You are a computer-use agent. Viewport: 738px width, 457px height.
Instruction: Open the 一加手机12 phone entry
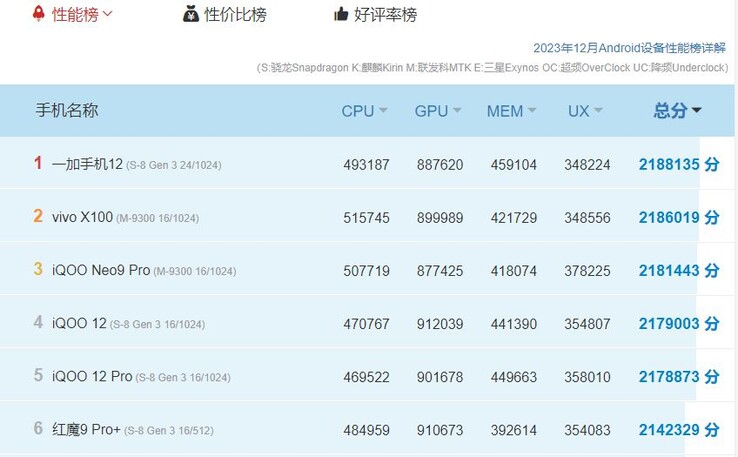87,163
